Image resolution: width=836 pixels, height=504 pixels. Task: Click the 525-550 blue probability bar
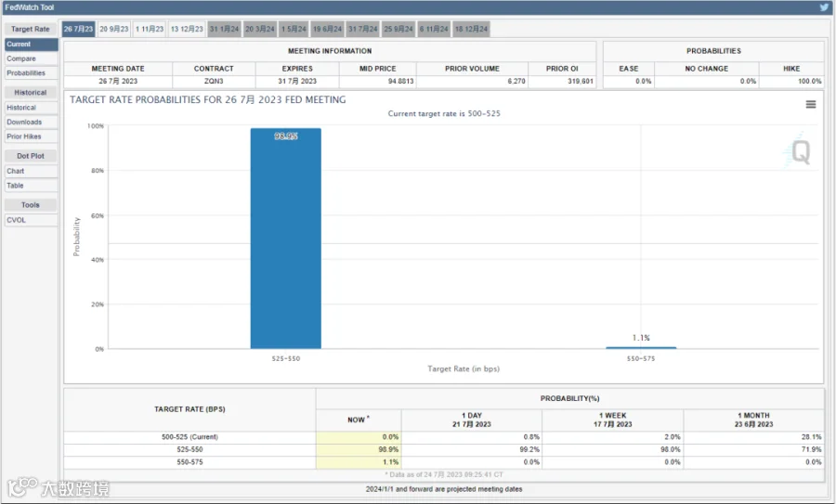click(286, 239)
